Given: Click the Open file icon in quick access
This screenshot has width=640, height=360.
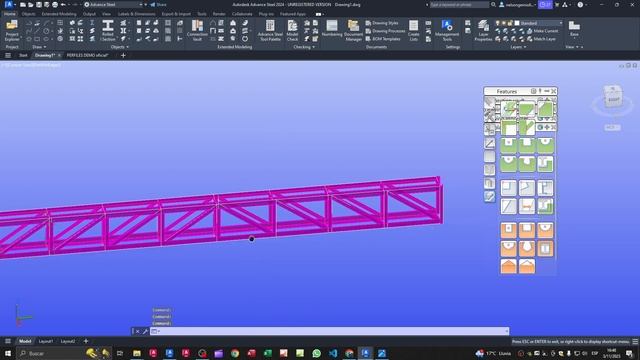Looking at the screenshot, I should pyautogui.click(x=31, y=4).
